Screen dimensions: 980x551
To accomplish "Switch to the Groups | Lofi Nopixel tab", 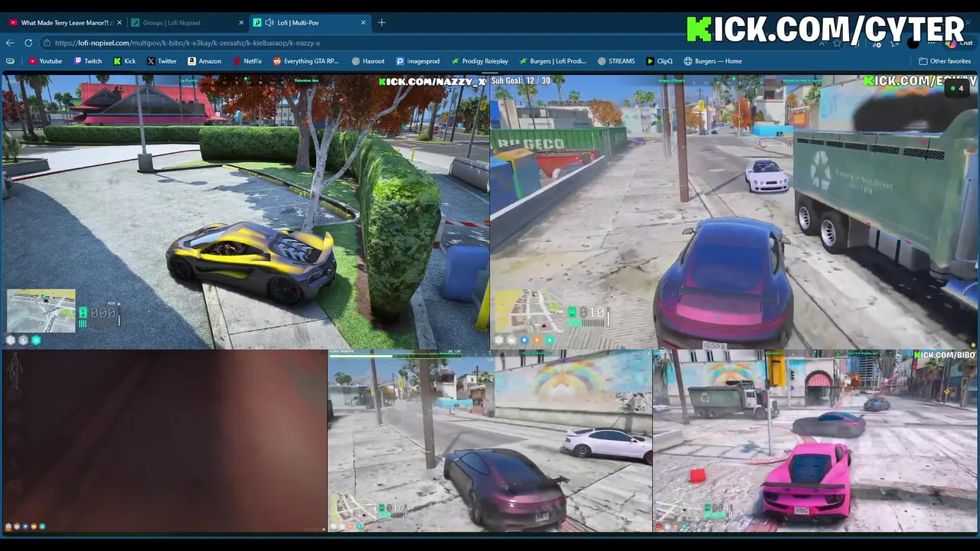I will (187, 23).
